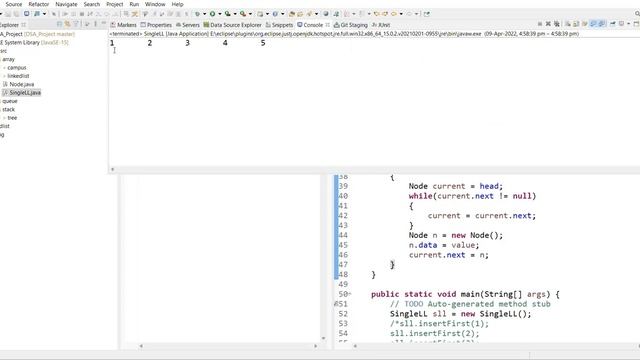Open the dropdown arrow beside the Coverage icon
The image size is (640, 360).
pos(235,14)
